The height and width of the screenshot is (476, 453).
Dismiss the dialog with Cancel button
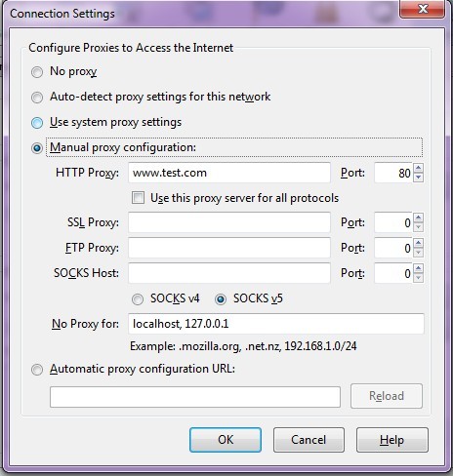pyautogui.click(x=309, y=440)
